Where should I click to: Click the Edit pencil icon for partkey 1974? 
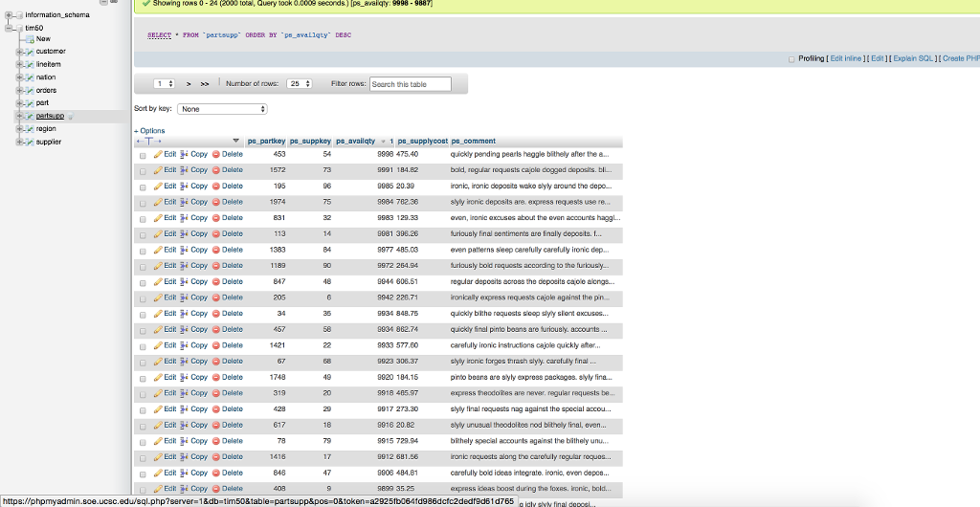(x=159, y=202)
